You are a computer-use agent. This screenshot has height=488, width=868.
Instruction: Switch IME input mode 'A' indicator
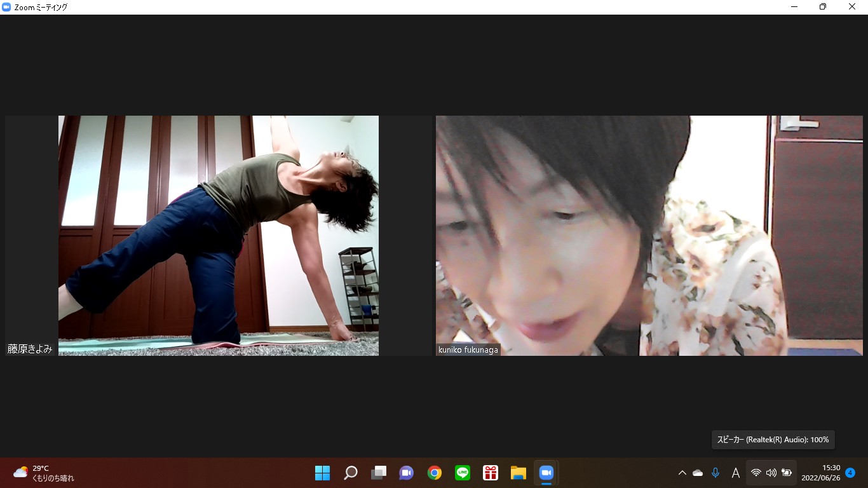[736, 473]
